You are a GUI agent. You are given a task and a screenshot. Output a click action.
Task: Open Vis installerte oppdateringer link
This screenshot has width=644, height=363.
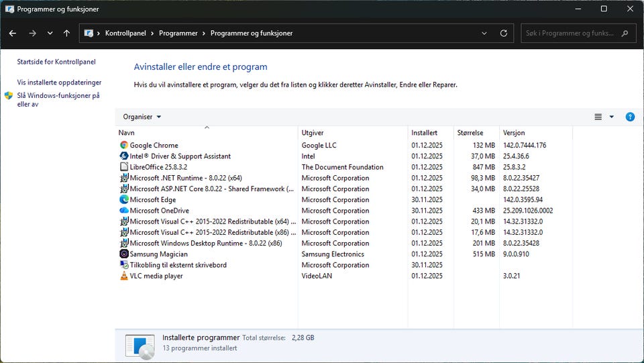click(59, 82)
